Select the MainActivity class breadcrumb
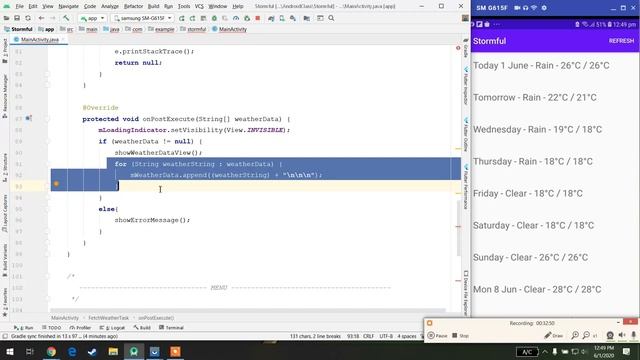The image size is (640, 360). 229,29
